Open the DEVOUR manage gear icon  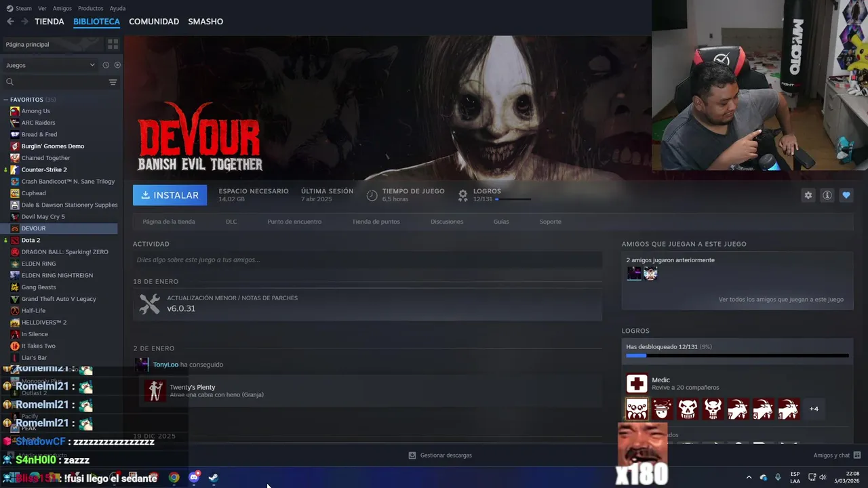tap(808, 195)
